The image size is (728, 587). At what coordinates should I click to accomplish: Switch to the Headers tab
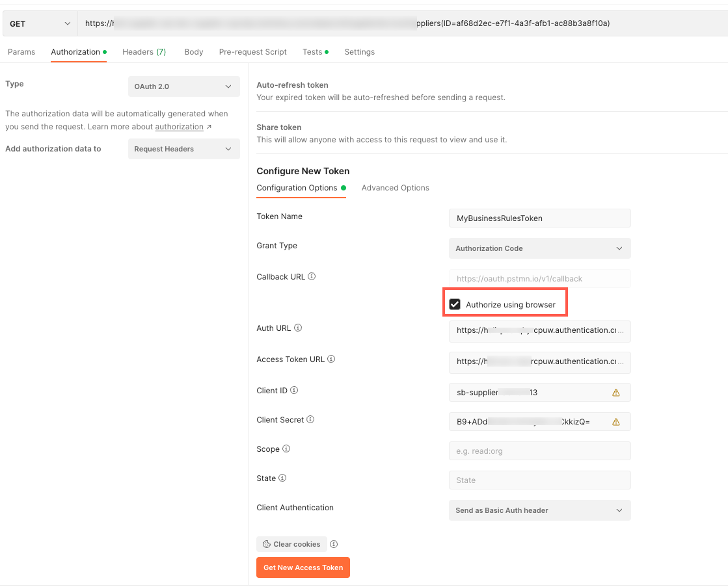tap(144, 51)
